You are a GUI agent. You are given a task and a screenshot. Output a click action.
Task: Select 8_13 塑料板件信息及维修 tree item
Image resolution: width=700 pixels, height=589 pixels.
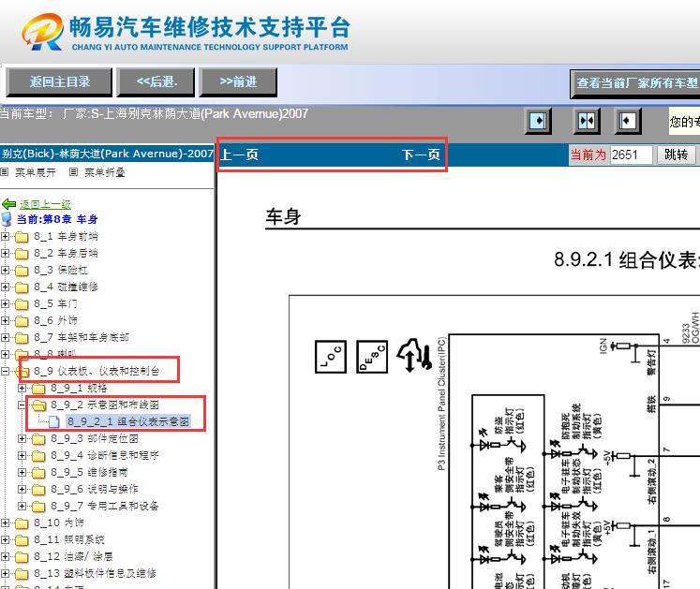(x=95, y=573)
